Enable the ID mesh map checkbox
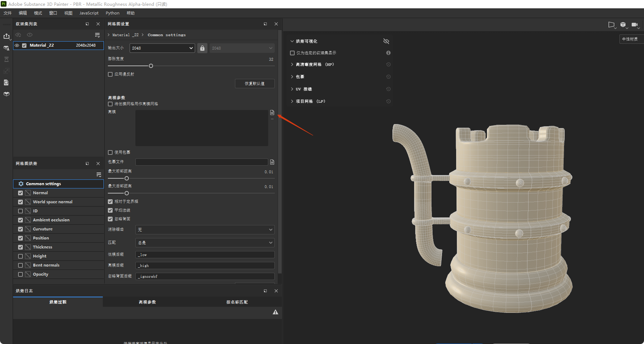Viewport: 644px width, 344px height. 20,211
